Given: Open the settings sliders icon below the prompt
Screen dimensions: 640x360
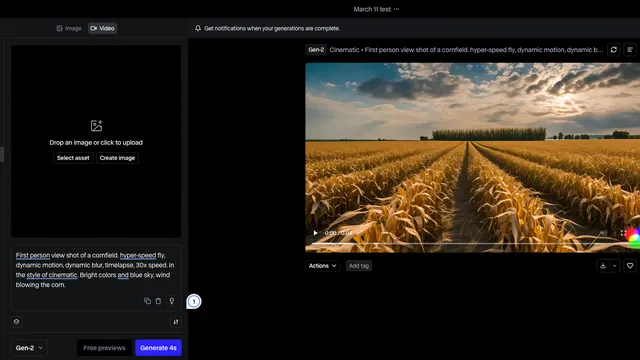Looking at the screenshot, I should (x=176, y=322).
